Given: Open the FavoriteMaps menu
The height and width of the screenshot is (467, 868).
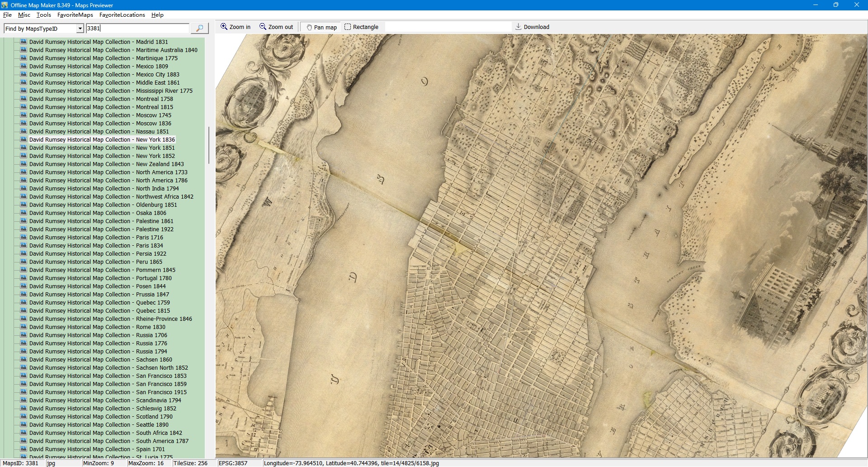Looking at the screenshot, I should point(75,15).
